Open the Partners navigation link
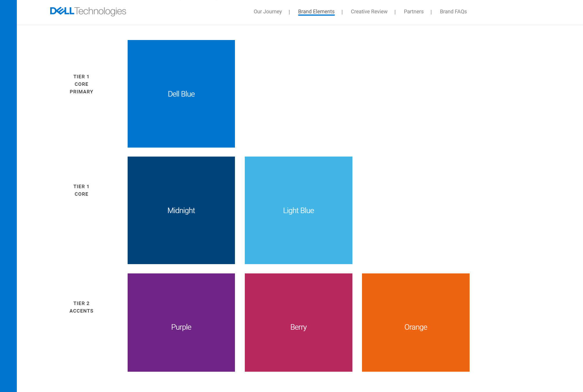Screen dimensions: 583x392 414,12
